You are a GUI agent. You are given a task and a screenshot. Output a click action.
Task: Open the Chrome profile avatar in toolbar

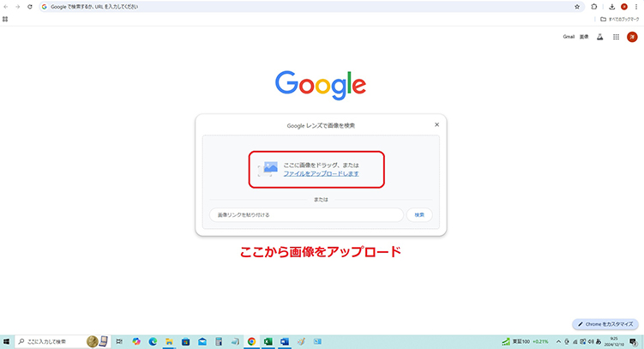click(624, 7)
